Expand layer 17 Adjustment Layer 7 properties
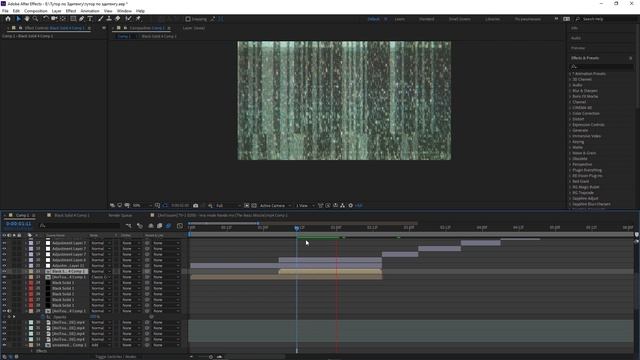Image resolution: width=640 pixels, height=360 pixels. tap(26, 243)
